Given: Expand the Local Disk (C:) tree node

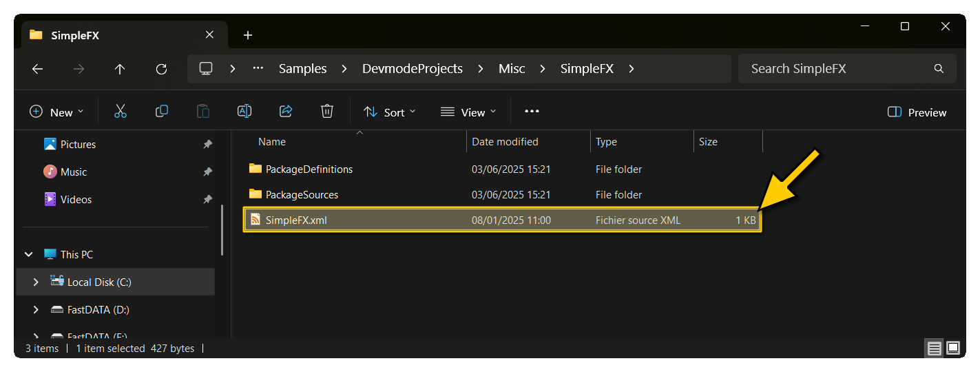Looking at the screenshot, I should point(36,282).
